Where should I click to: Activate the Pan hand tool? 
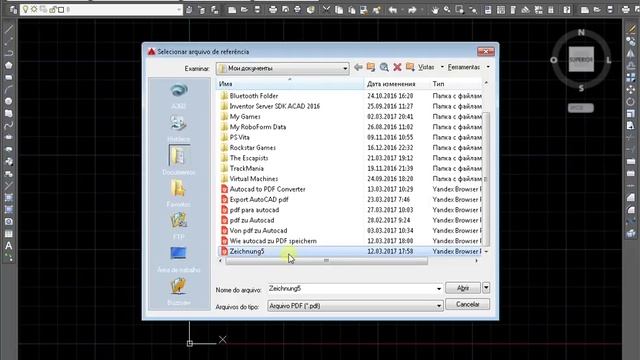(x=435, y=10)
